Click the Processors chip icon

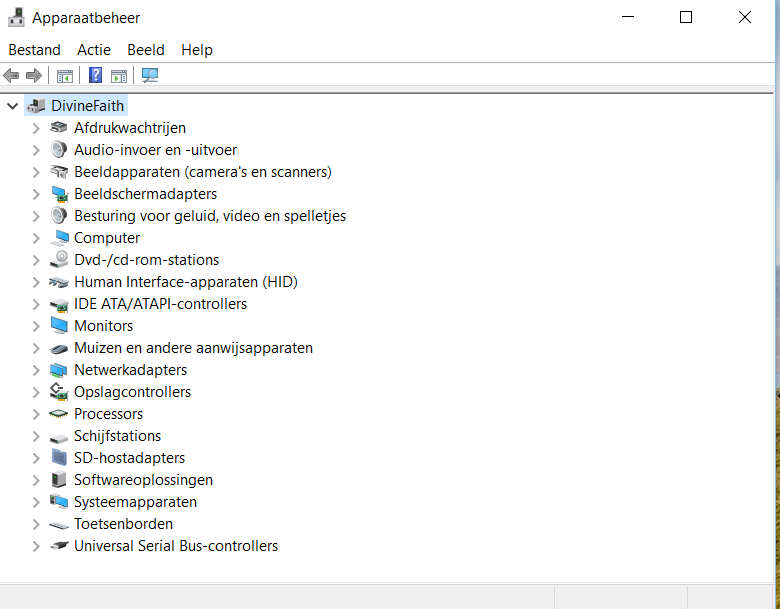click(59, 414)
